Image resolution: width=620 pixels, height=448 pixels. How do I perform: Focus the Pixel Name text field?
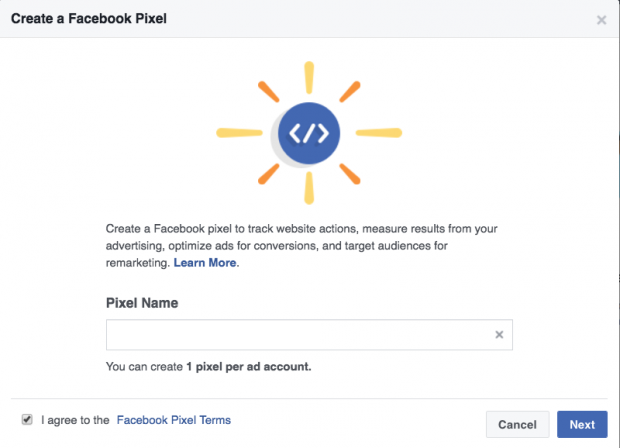click(309, 335)
